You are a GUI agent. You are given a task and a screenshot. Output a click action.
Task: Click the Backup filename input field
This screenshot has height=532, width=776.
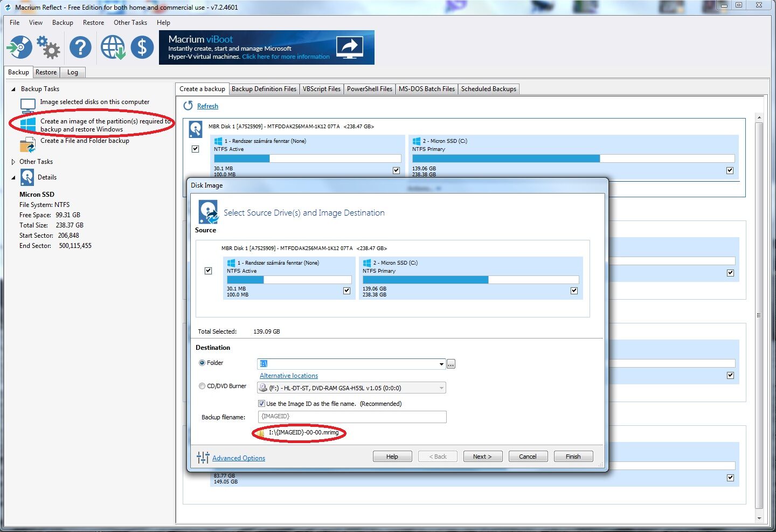[352, 417]
